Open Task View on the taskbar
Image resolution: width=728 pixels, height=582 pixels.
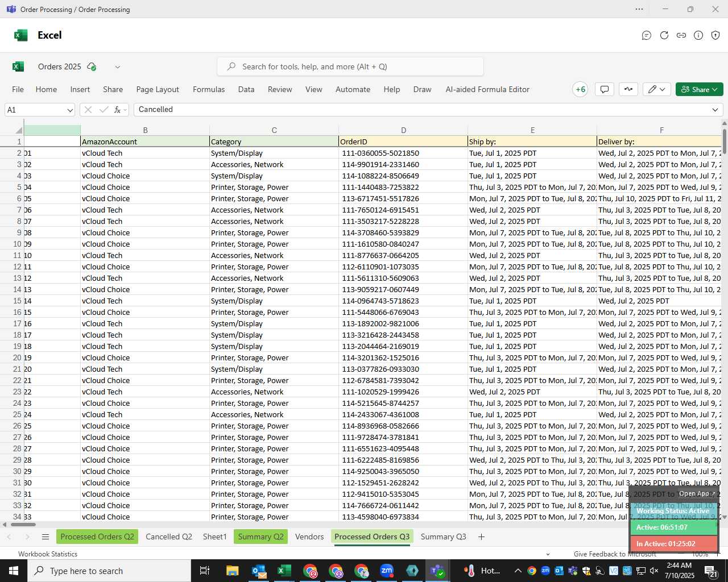[205, 571]
